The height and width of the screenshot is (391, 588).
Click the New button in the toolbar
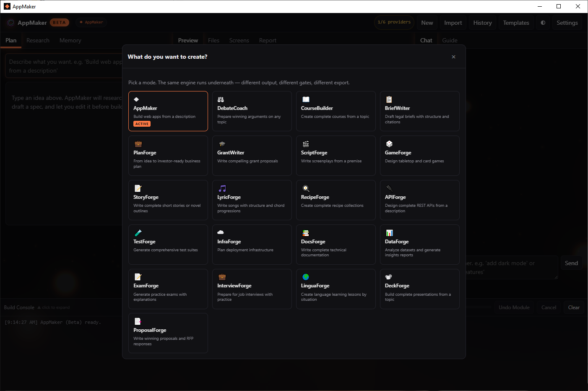427,23
